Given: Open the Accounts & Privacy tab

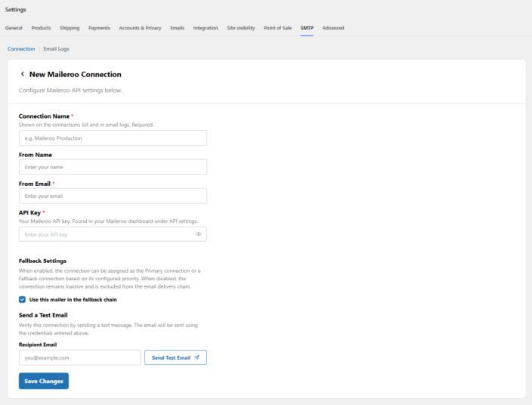Looking at the screenshot, I should click(x=140, y=28).
